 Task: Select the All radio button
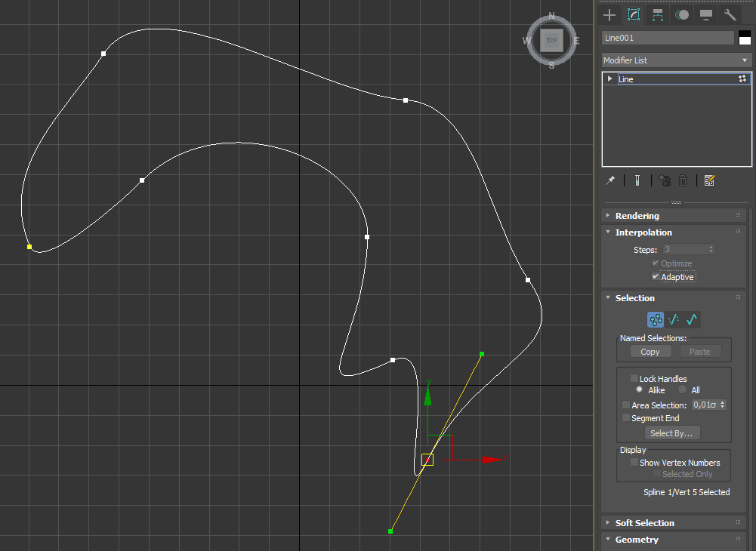(x=682, y=390)
